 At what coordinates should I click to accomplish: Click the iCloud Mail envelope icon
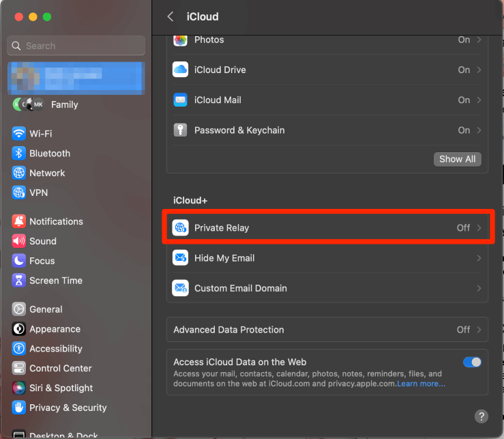tap(180, 100)
